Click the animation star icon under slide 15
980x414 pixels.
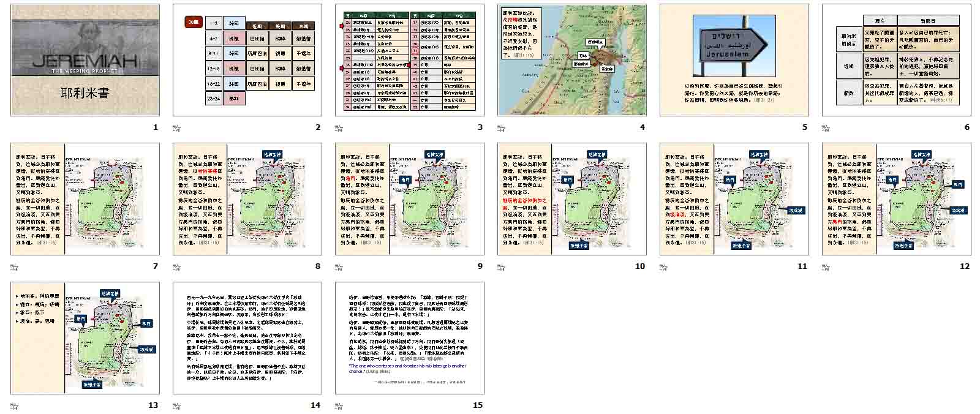pos(339,406)
